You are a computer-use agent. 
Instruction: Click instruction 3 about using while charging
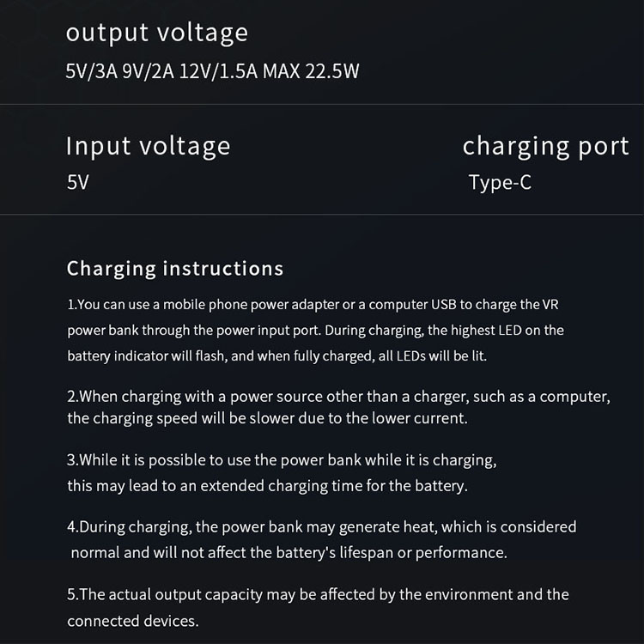tap(282, 460)
